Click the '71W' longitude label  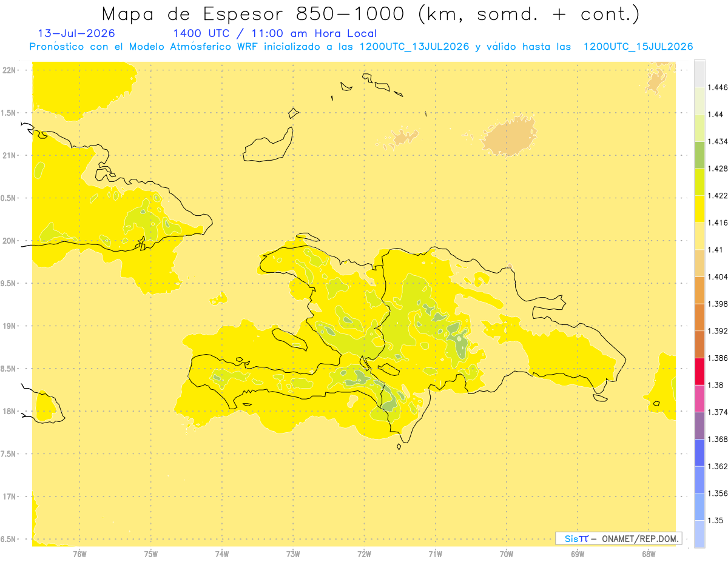[x=435, y=554]
